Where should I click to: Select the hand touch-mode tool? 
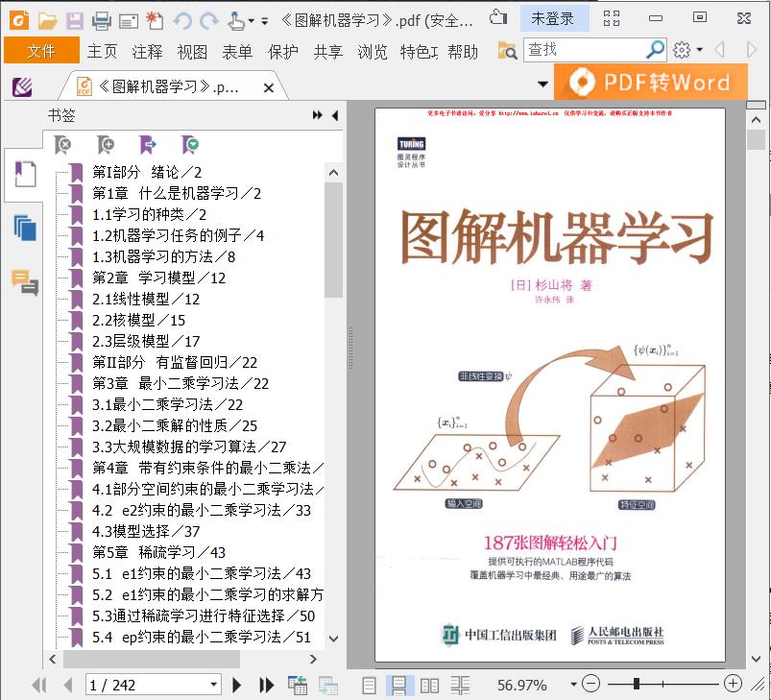pos(236,21)
